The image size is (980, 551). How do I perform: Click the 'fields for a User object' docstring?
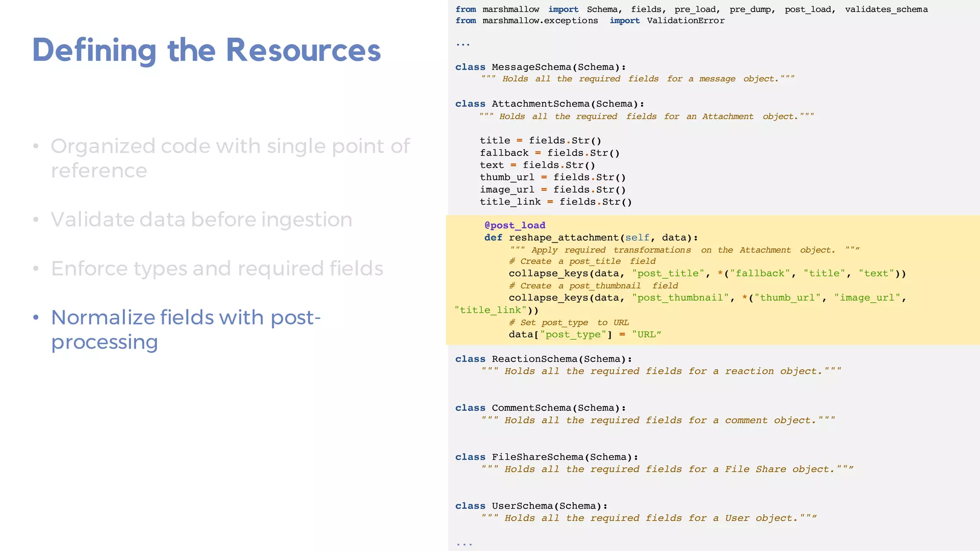pyautogui.click(x=649, y=518)
